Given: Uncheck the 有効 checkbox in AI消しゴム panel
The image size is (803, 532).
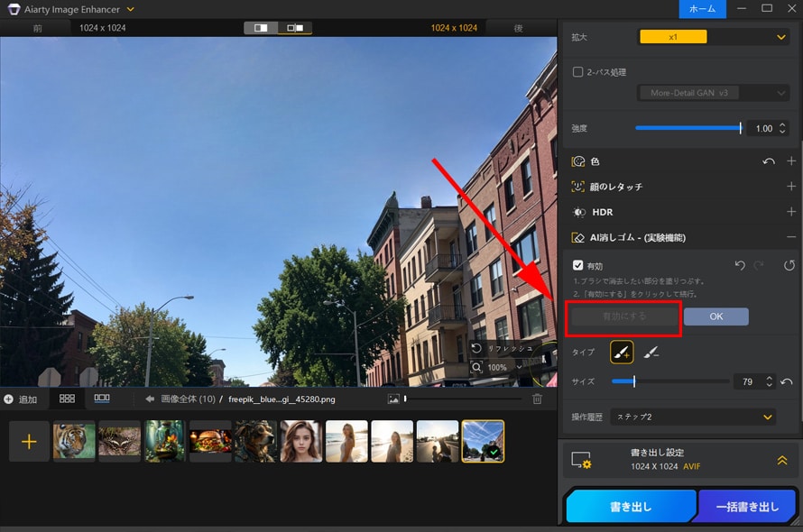Looking at the screenshot, I should point(577,265).
